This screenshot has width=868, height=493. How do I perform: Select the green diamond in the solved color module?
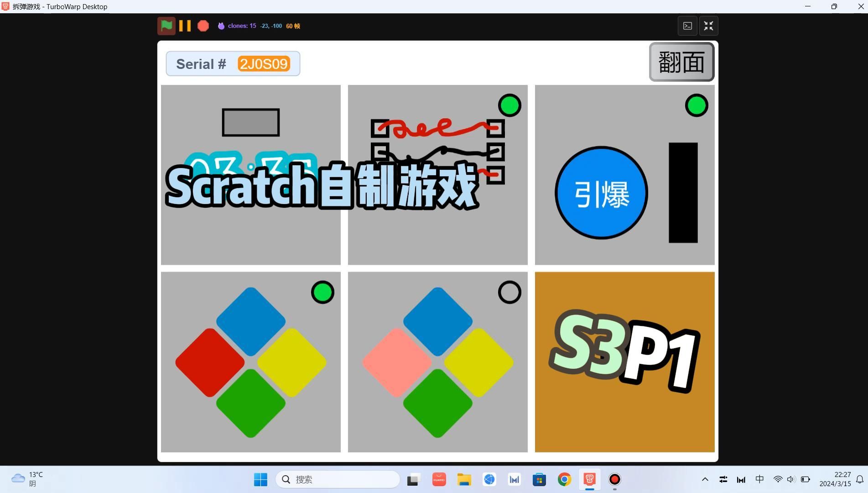pyautogui.click(x=251, y=404)
